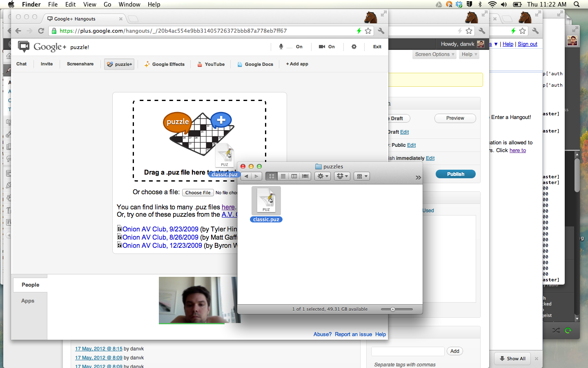
Task: Open revision 17 May, 2012 @ 8:15
Action: (99, 349)
